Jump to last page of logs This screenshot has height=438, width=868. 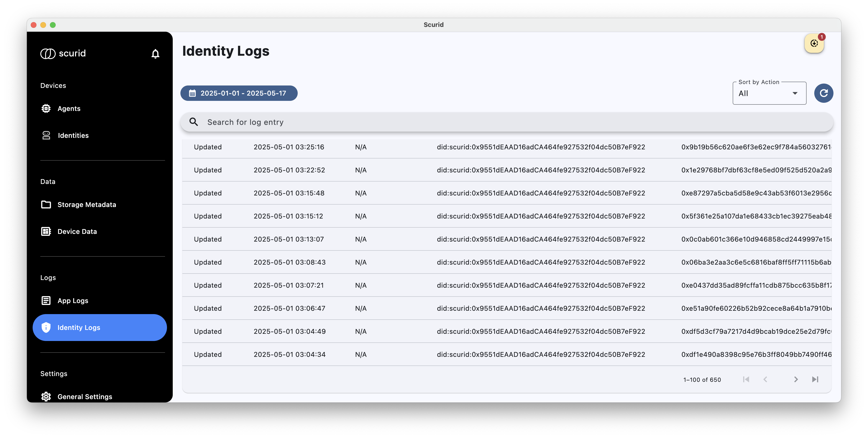[815, 379]
